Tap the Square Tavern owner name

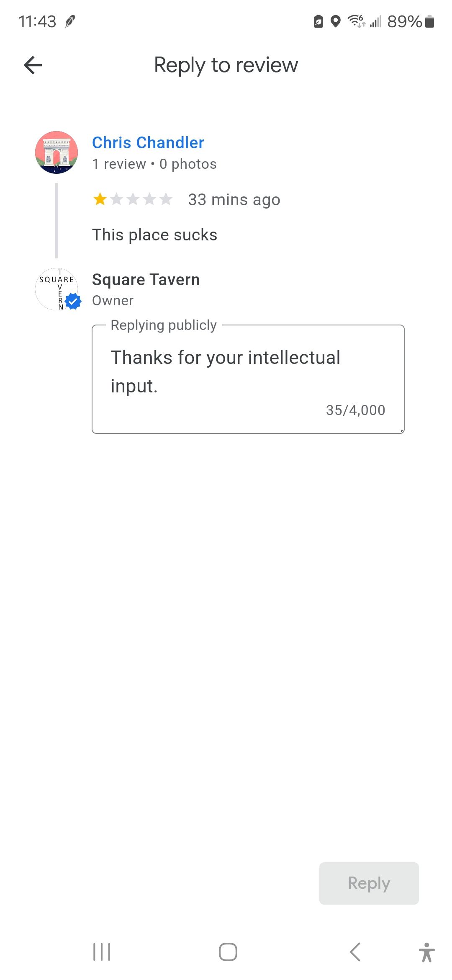pyautogui.click(x=146, y=279)
